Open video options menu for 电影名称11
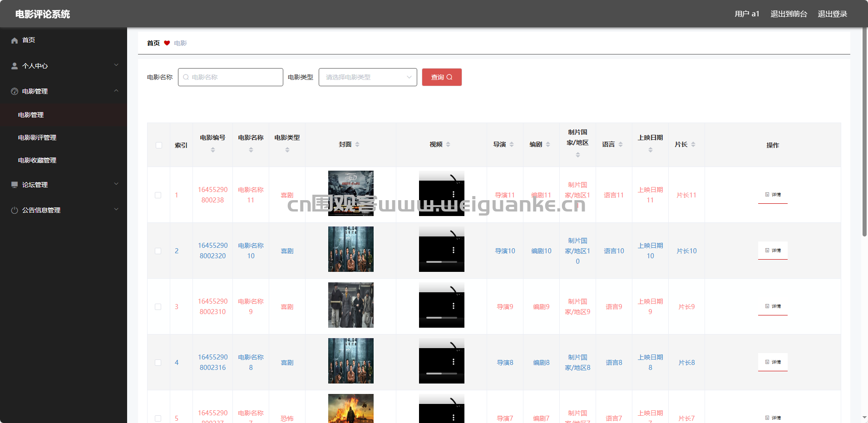Viewport: 868px width, 423px height. (x=454, y=194)
